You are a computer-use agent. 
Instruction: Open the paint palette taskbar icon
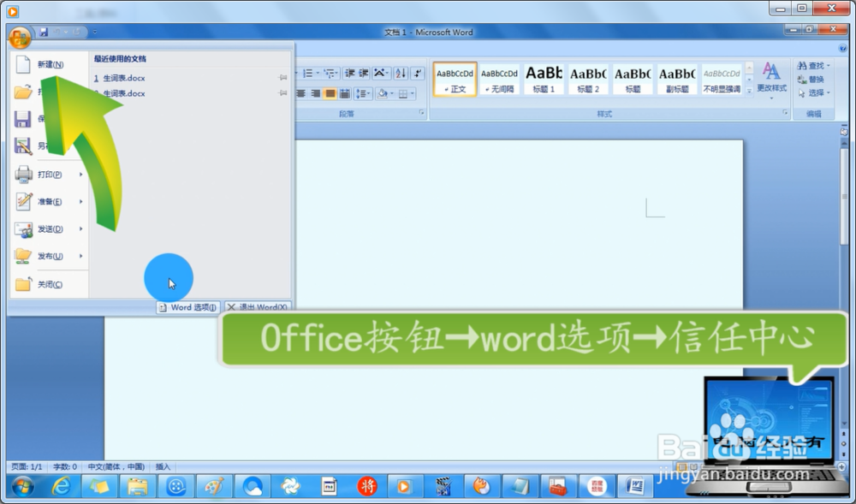(x=214, y=486)
